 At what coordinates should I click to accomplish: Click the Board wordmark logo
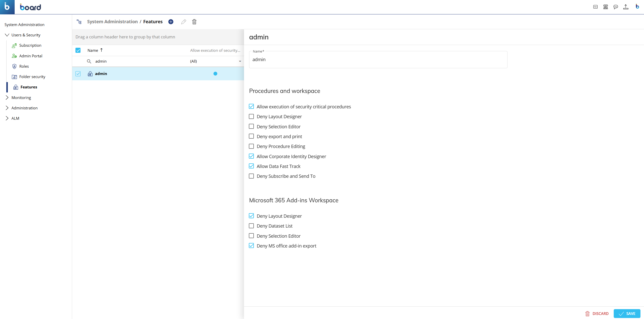(x=31, y=7)
